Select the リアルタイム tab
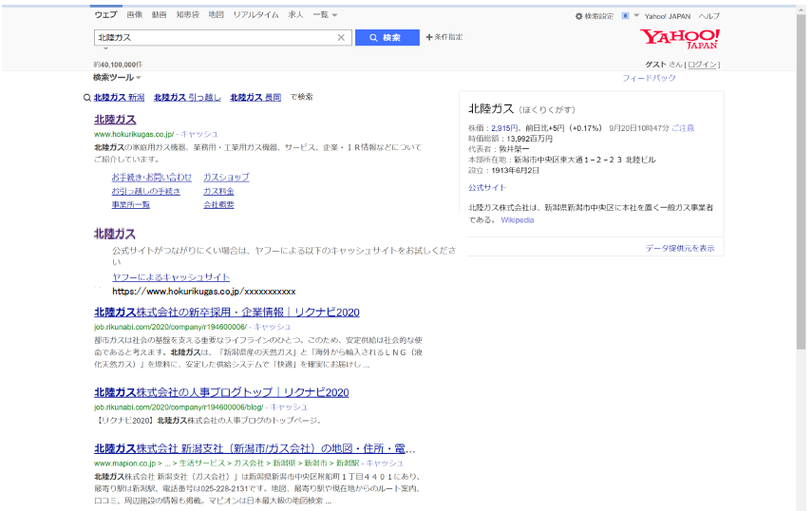 click(255, 15)
